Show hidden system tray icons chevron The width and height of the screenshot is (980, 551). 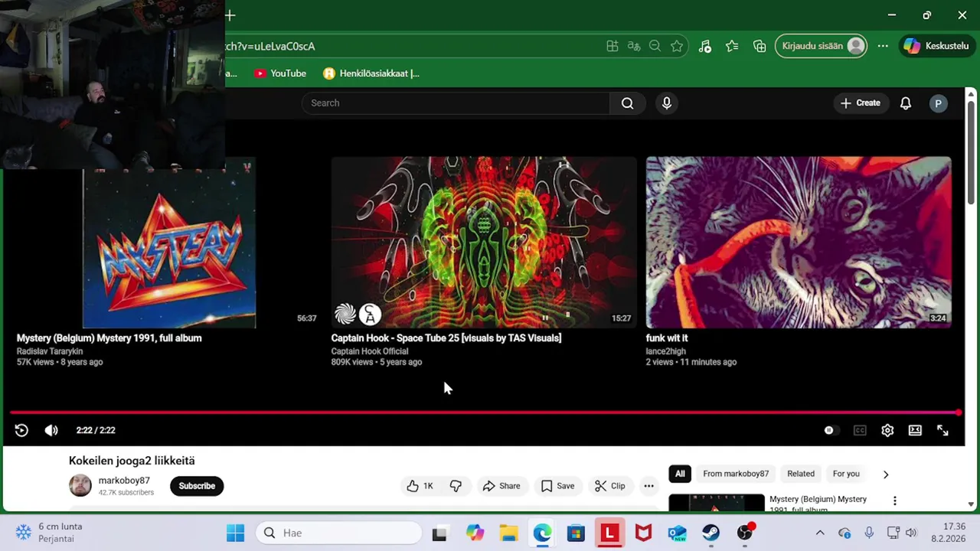pyautogui.click(x=820, y=533)
